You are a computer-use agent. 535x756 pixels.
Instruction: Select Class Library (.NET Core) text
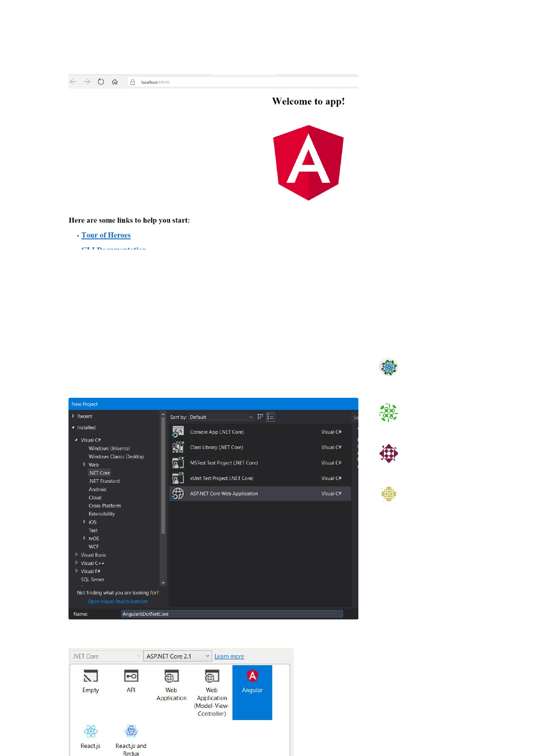coord(217,447)
